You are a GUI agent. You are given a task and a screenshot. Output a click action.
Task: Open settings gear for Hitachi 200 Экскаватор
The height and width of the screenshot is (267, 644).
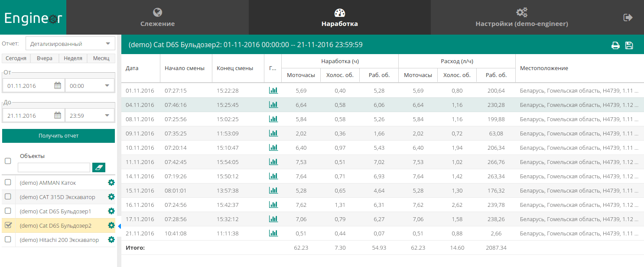click(x=111, y=240)
